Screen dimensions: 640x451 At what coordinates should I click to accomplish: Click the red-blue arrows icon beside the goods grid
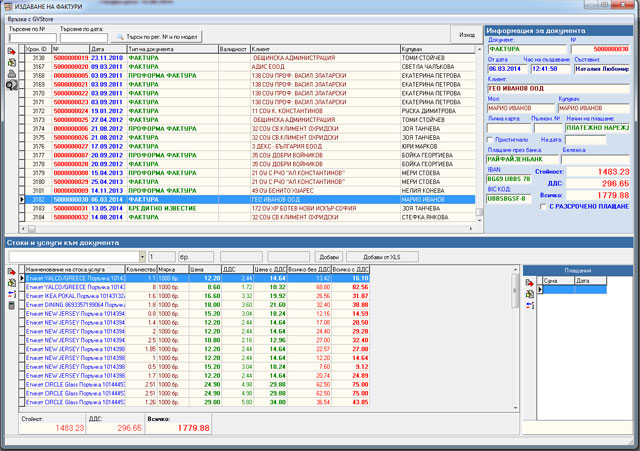tap(11, 294)
